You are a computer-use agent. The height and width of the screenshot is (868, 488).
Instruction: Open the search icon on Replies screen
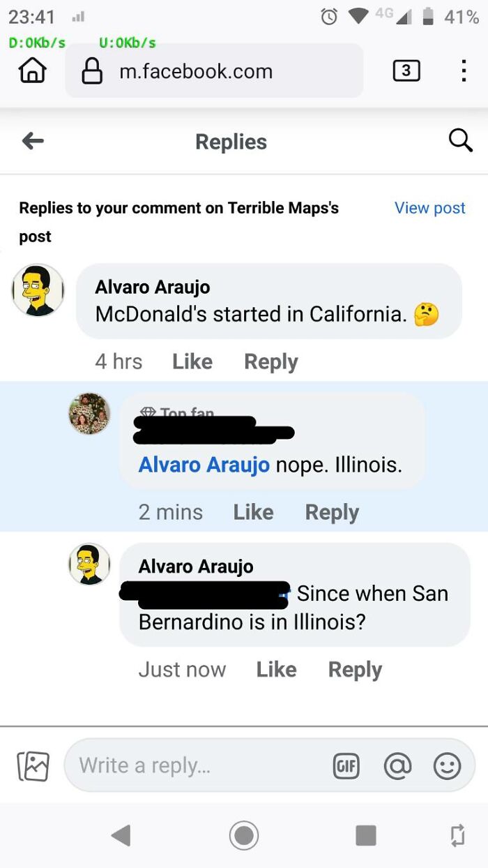pos(461,141)
